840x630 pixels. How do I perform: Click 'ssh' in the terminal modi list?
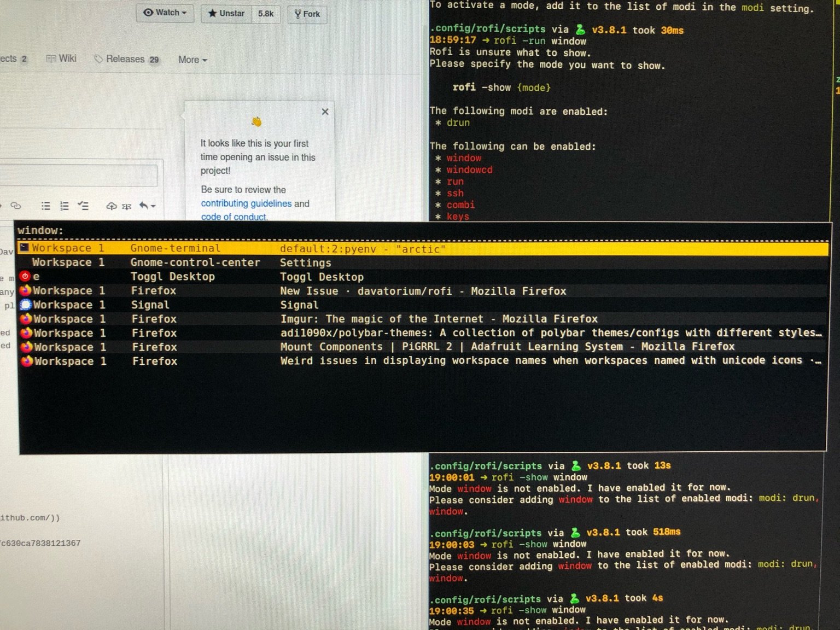coord(455,193)
